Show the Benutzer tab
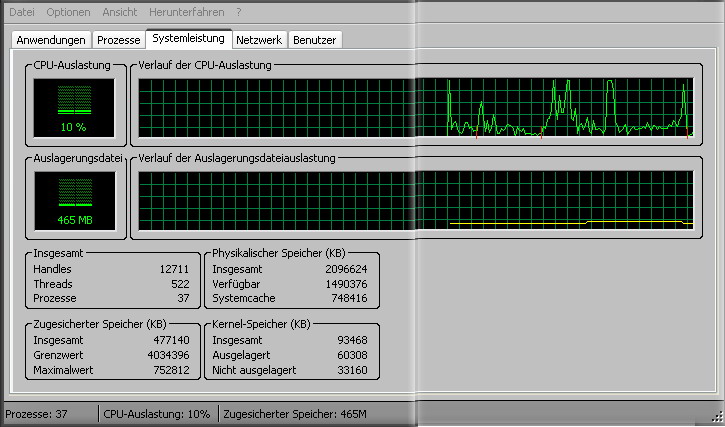Screen dimensions: 725x427 click(315, 40)
